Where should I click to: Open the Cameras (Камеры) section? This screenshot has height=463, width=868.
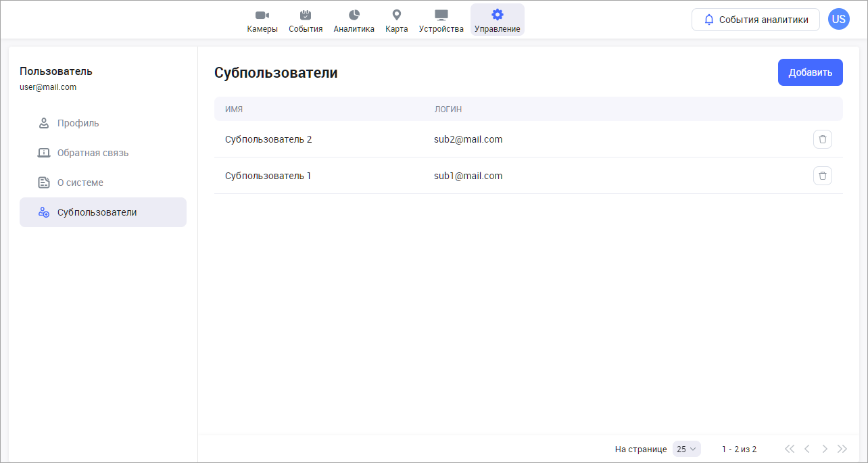(x=262, y=21)
